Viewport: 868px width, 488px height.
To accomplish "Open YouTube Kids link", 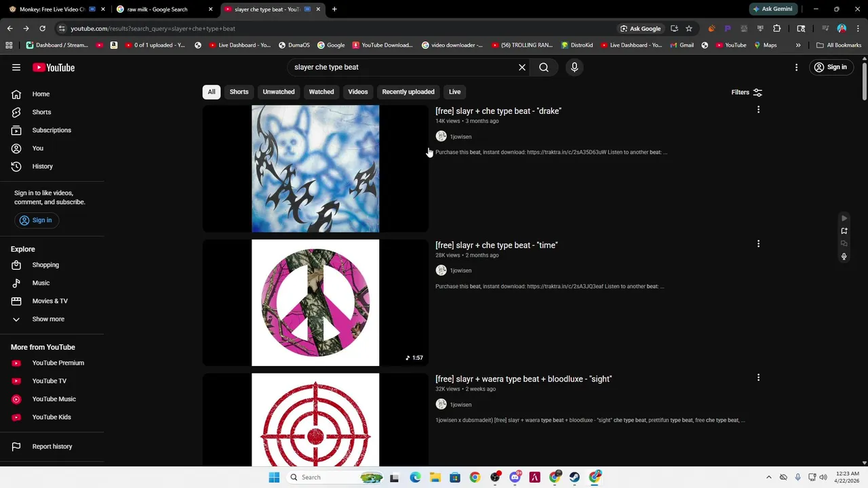I will click(52, 417).
